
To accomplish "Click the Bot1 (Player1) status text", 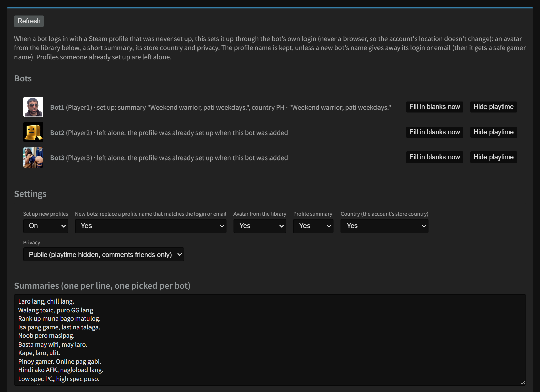I will (x=221, y=107).
